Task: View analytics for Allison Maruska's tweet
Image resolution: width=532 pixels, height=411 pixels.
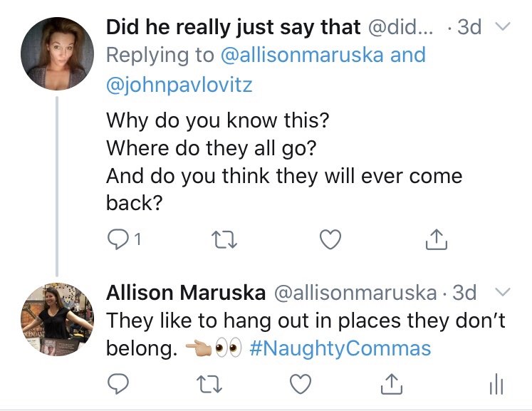Action: (x=496, y=385)
